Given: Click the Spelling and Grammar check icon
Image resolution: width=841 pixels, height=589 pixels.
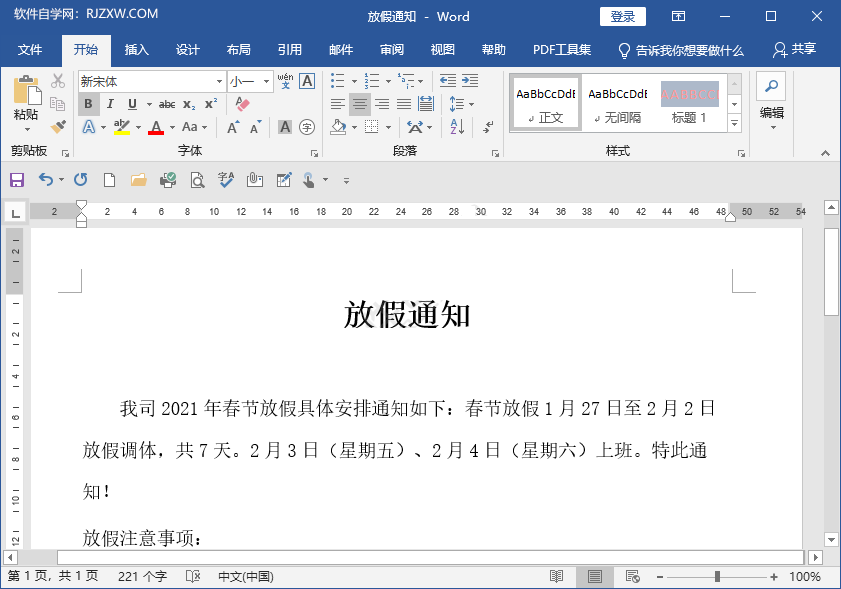Looking at the screenshot, I should coord(225,180).
